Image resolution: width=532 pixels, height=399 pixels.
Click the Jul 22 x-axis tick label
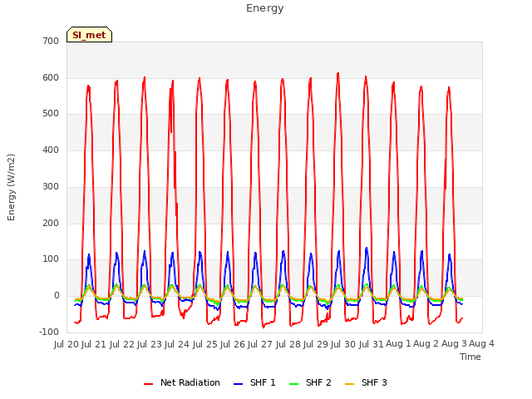[x=121, y=344]
